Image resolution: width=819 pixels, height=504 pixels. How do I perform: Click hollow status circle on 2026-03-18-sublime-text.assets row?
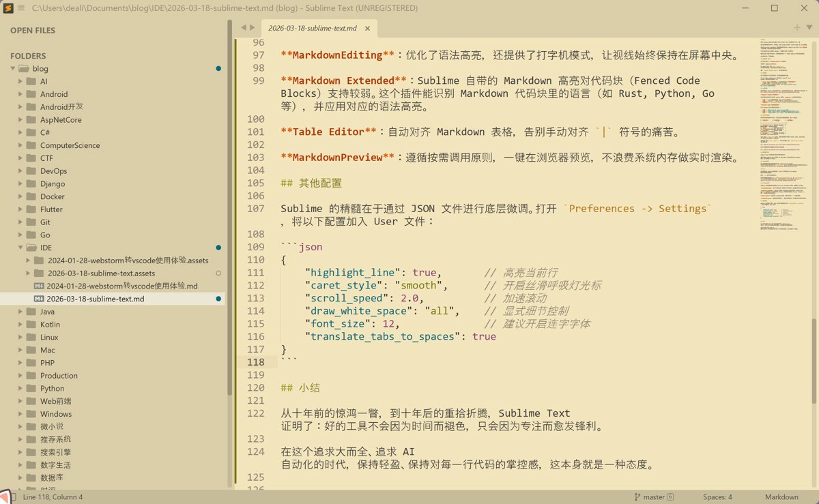218,273
